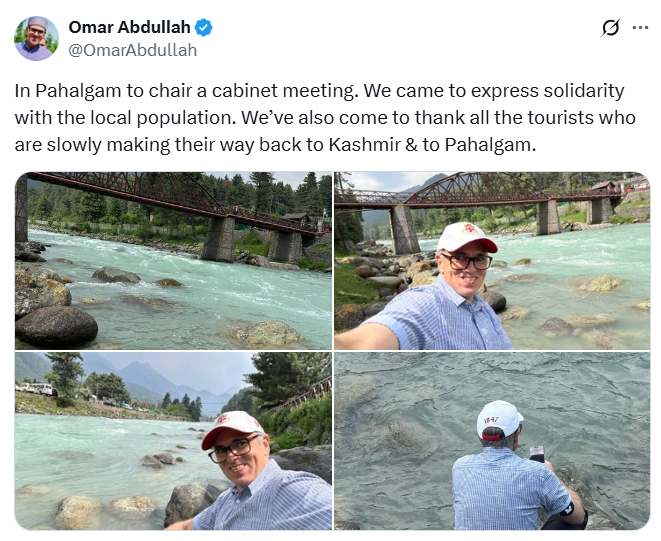Click the red bridge arch in second photo

click(472, 187)
